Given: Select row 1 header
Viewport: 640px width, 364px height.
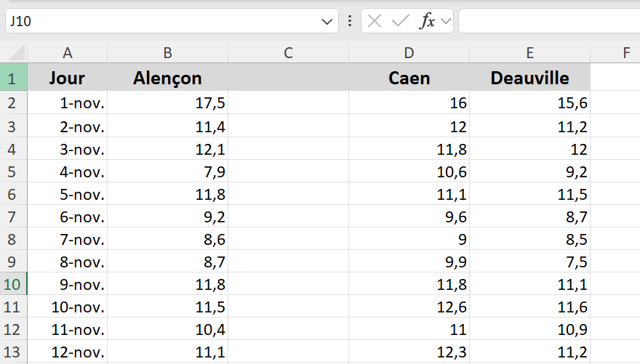Looking at the screenshot, I should (12, 78).
